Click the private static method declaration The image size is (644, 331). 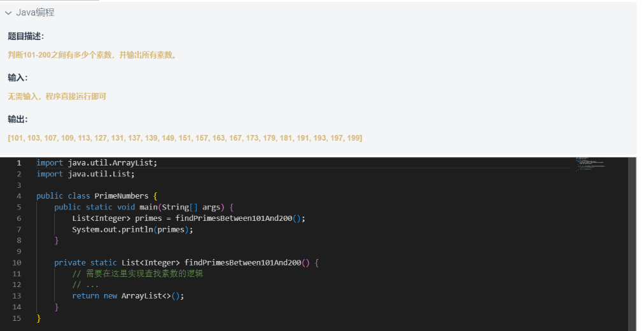click(x=186, y=263)
